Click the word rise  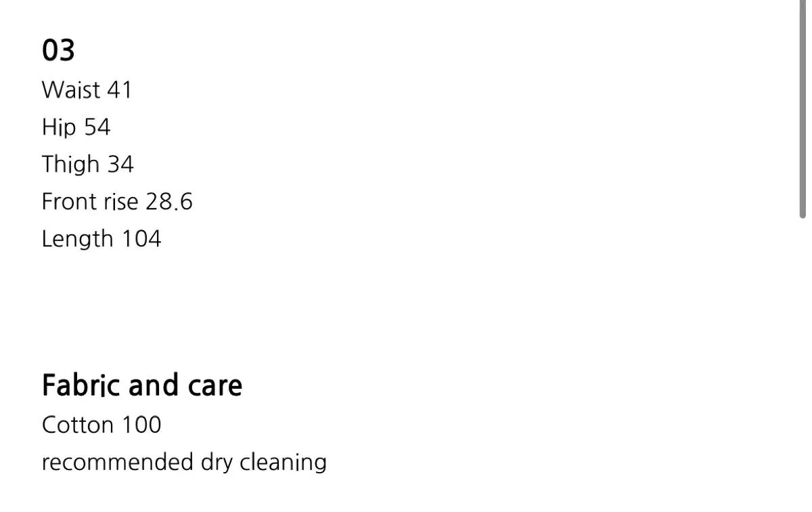point(121,202)
